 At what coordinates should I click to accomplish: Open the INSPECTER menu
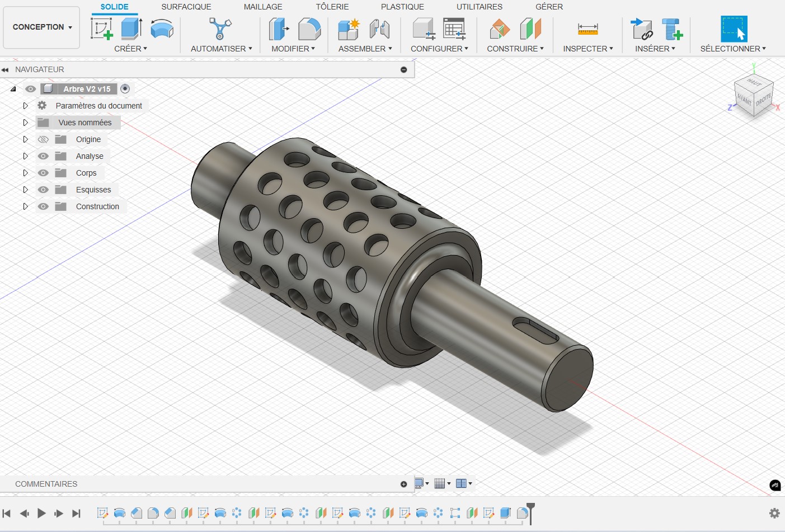tap(587, 49)
